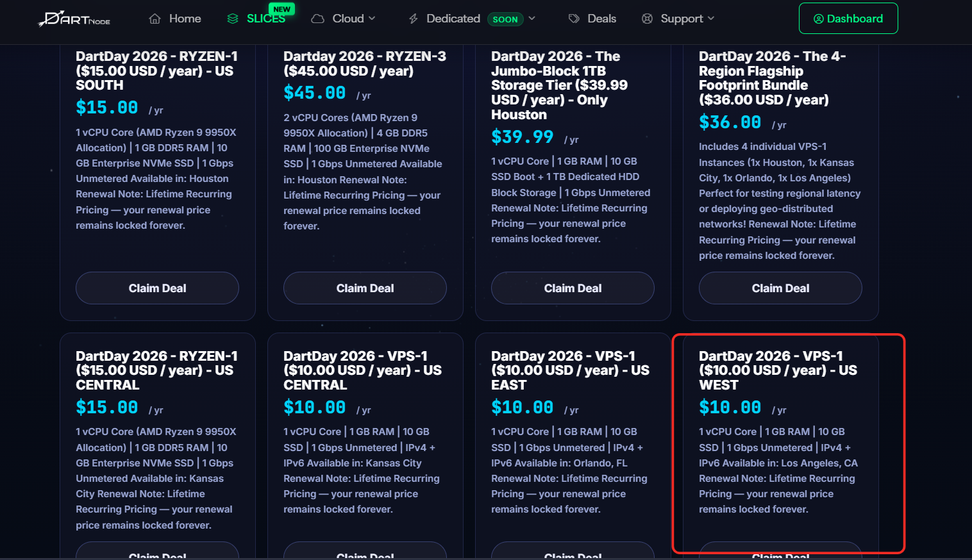Open the Dashboard button

848,19
